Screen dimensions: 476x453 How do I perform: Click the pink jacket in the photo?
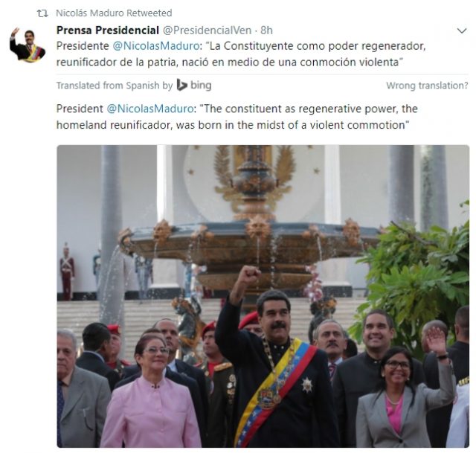pyautogui.click(x=151, y=412)
